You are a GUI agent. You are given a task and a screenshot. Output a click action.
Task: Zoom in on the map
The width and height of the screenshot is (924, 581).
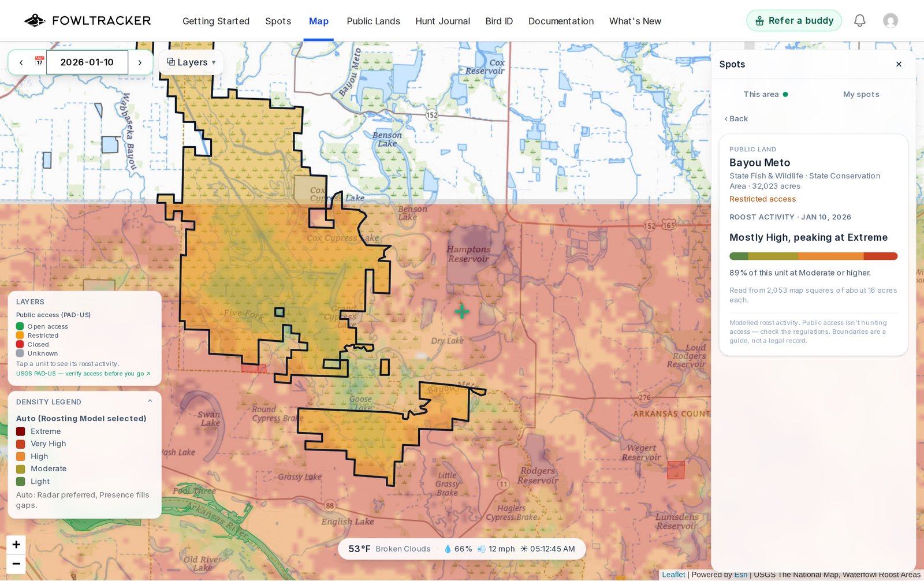[16, 545]
